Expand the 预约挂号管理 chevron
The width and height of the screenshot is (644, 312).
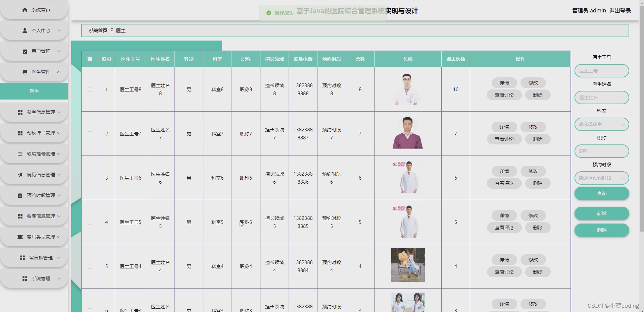click(x=59, y=133)
